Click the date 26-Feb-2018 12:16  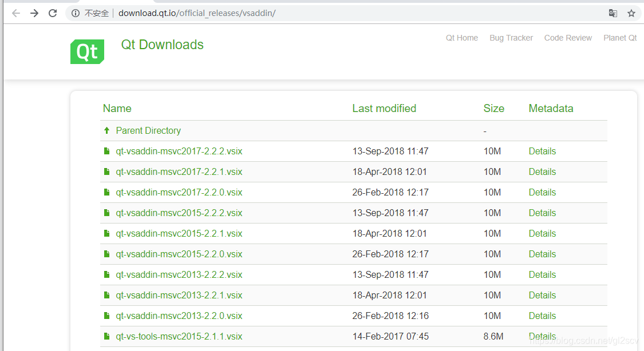[390, 316]
